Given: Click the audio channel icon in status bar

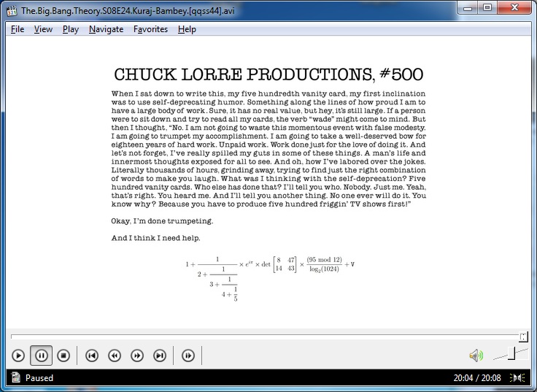Looking at the screenshot, I should point(517,378).
